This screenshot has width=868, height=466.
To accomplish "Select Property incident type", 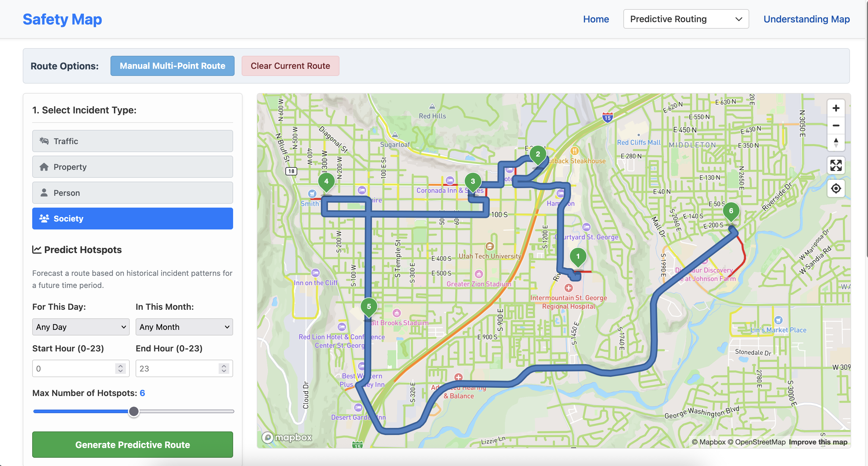I will pos(132,167).
